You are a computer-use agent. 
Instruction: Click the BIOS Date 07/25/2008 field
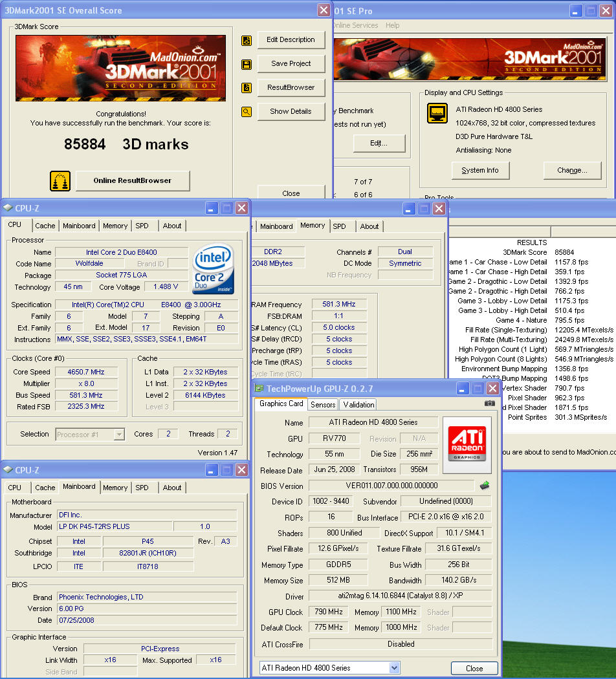[x=147, y=620]
